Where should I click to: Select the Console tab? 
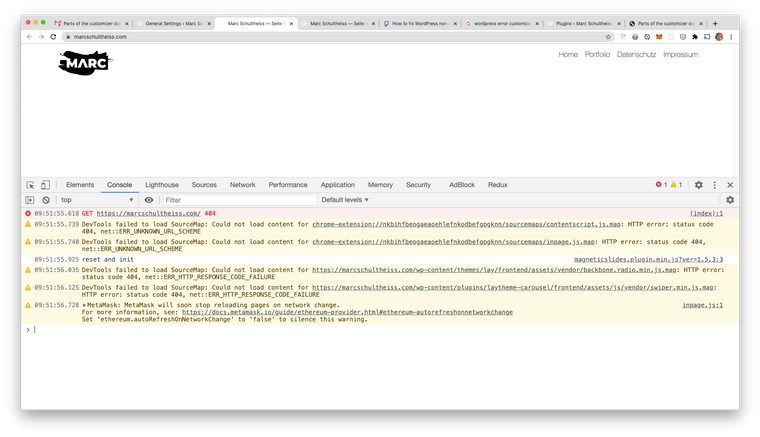click(x=119, y=185)
